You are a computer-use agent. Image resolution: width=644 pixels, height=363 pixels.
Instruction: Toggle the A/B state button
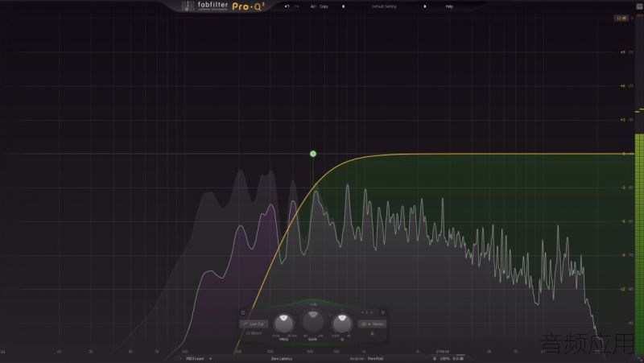click(x=313, y=6)
